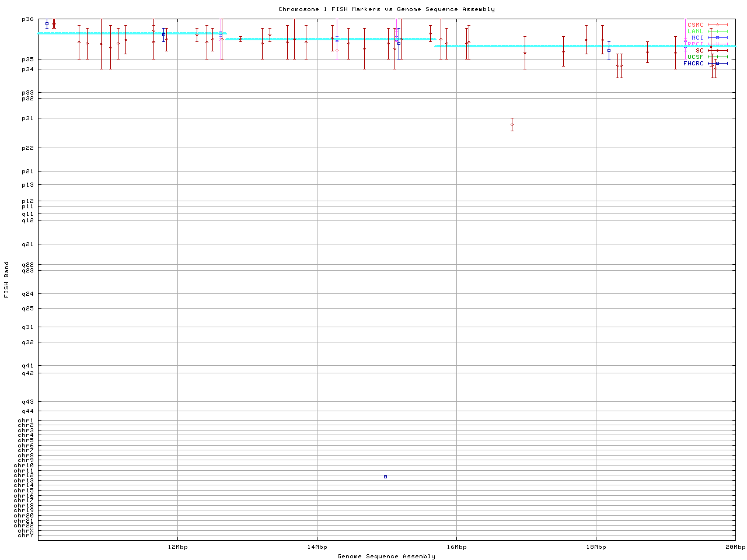Click the chart title 'Chromosome 1 FISH Markers'
The image size is (747, 560).
tap(386, 9)
